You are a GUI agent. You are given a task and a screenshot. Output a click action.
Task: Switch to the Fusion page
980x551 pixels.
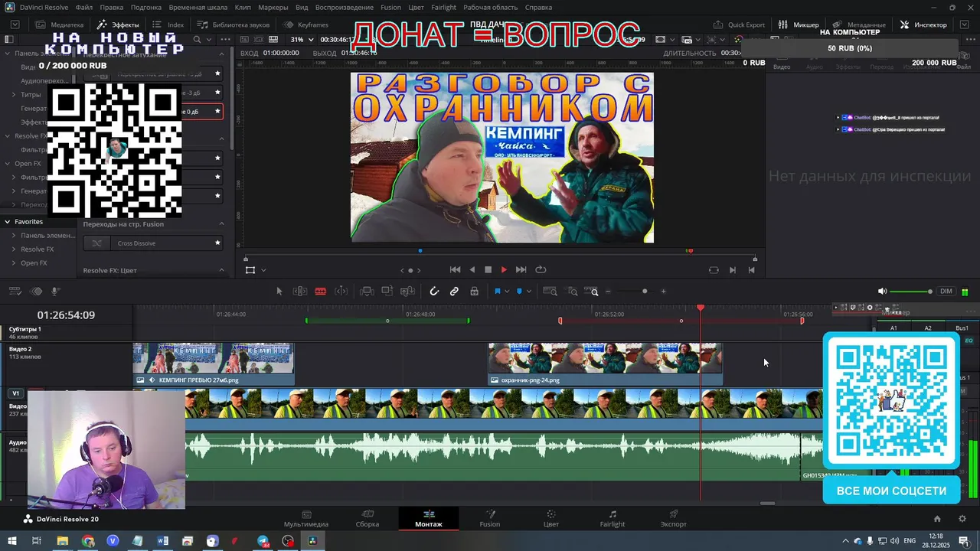pyautogui.click(x=490, y=518)
